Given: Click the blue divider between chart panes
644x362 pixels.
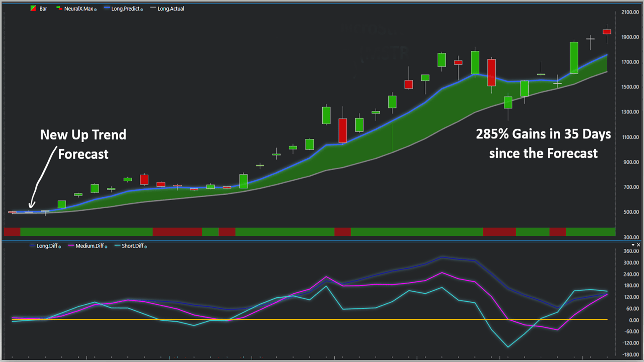Looking at the screenshot, I should tap(322, 241).
